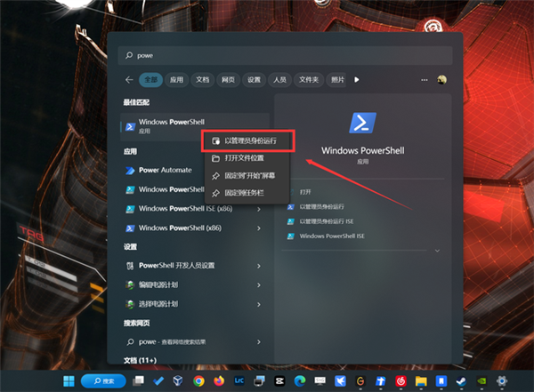Launch Firefox from the taskbar
This screenshot has height=392, width=534.
[219, 381]
